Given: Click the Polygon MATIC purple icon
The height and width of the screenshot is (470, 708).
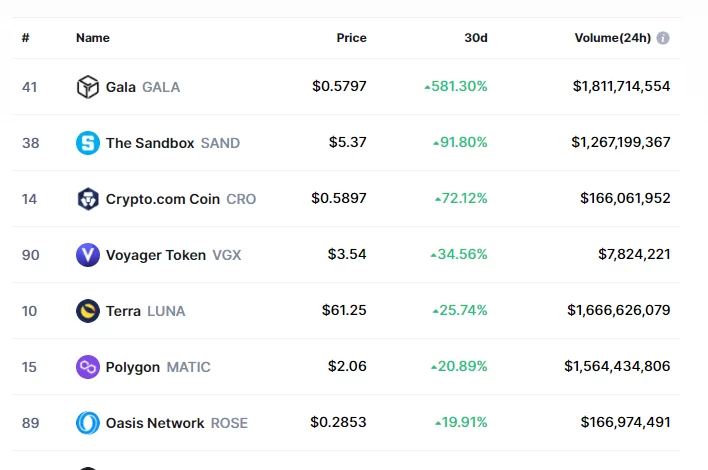Looking at the screenshot, I should click(x=88, y=367).
